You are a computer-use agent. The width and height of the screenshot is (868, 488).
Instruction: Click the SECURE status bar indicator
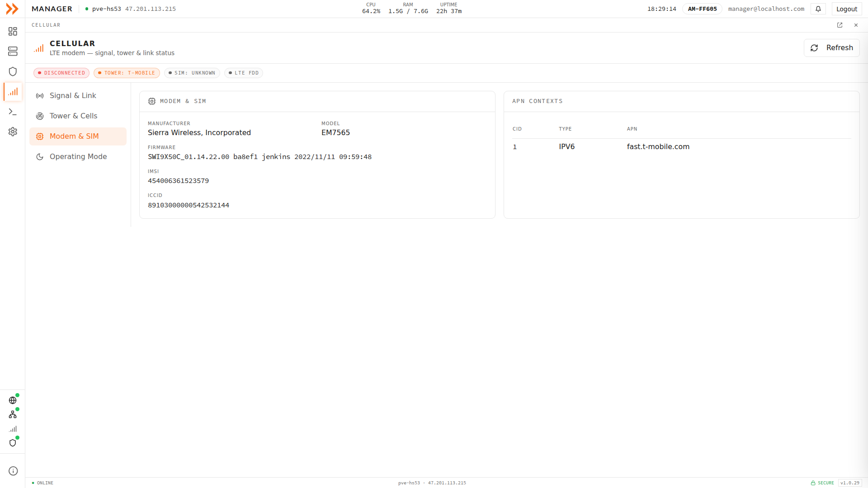click(x=822, y=483)
